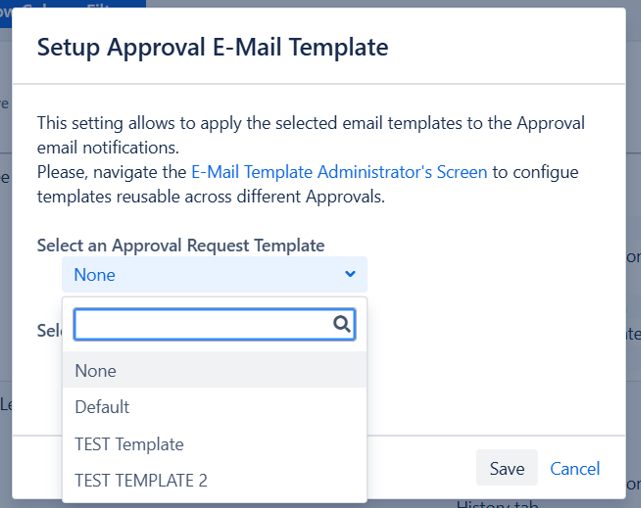Click the magnifier icon in dropdown search
This screenshot has width=641, height=508.
pos(341,324)
